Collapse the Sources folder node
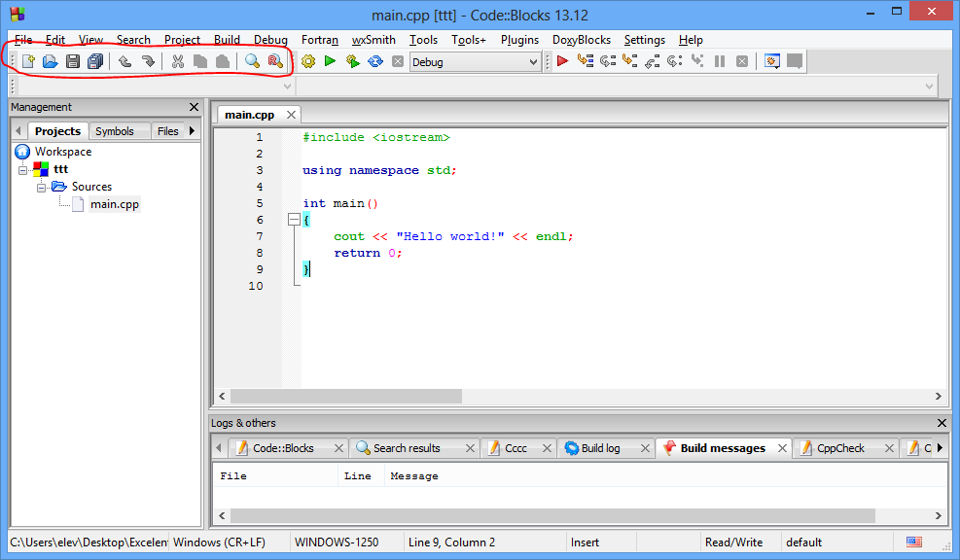 tap(41, 187)
